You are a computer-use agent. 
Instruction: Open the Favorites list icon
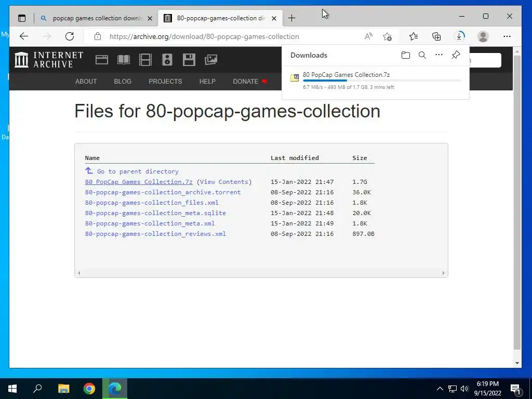click(414, 36)
